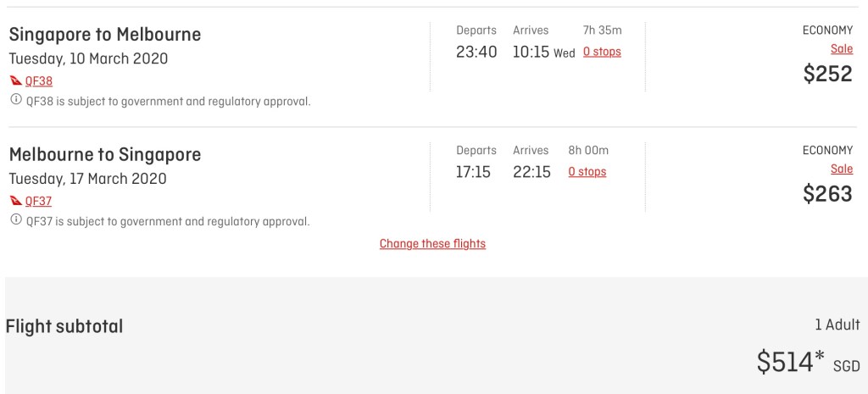Click the 1 Adult passenger label

click(837, 325)
